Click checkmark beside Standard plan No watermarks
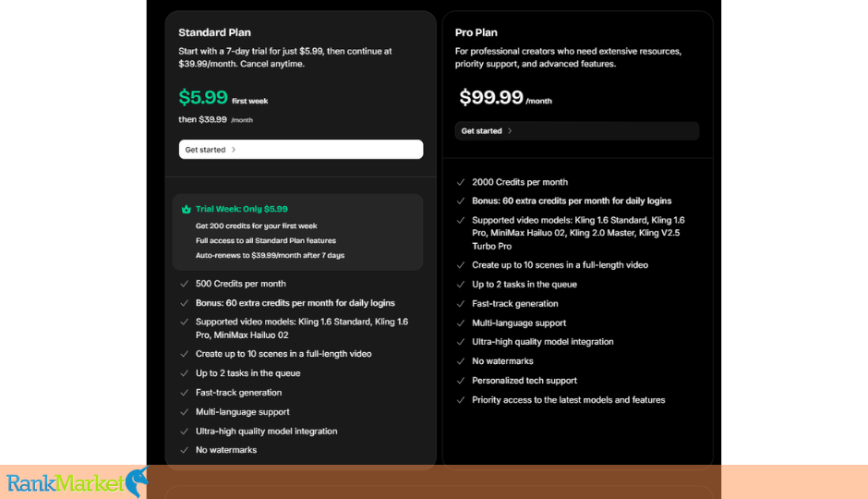Viewport: 868px width, 499px height. [x=185, y=450]
